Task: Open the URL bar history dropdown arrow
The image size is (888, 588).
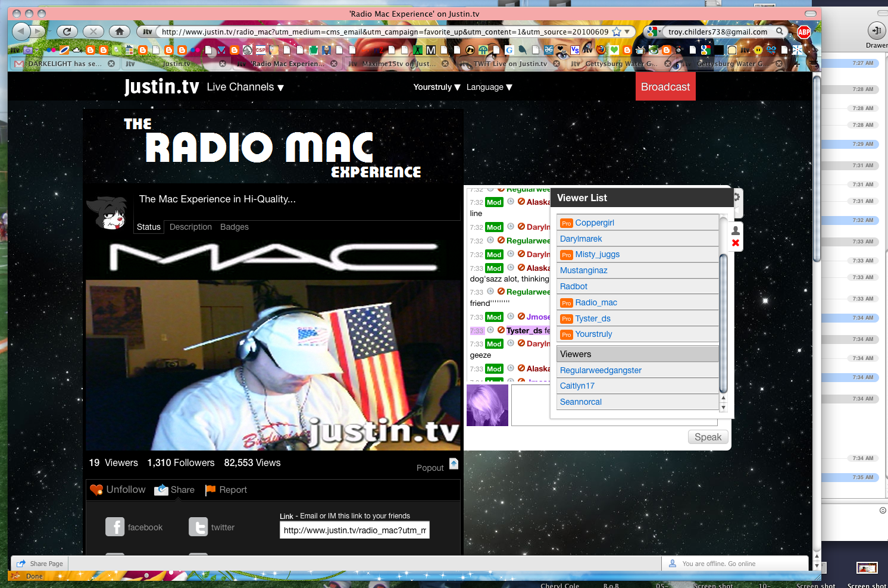Action: (627, 32)
